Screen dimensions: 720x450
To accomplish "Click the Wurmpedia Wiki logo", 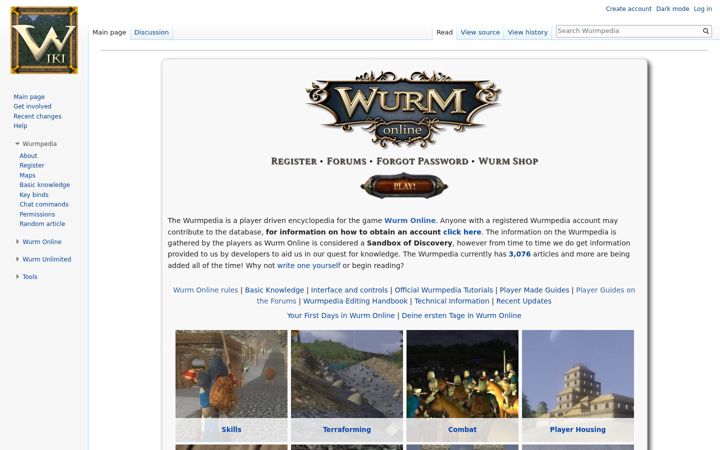I will (44, 40).
